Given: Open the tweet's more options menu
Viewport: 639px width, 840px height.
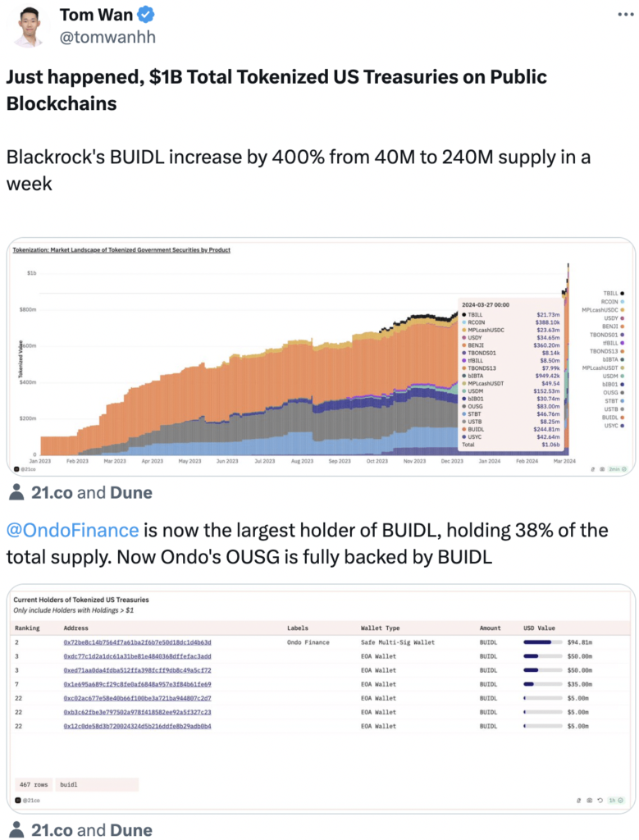Looking at the screenshot, I should pyautogui.click(x=624, y=15).
